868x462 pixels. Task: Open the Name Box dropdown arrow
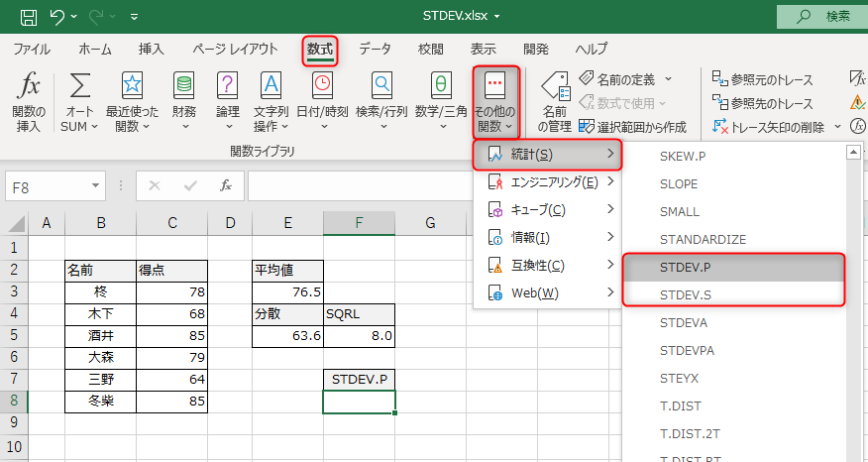pyautogui.click(x=95, y=185)
